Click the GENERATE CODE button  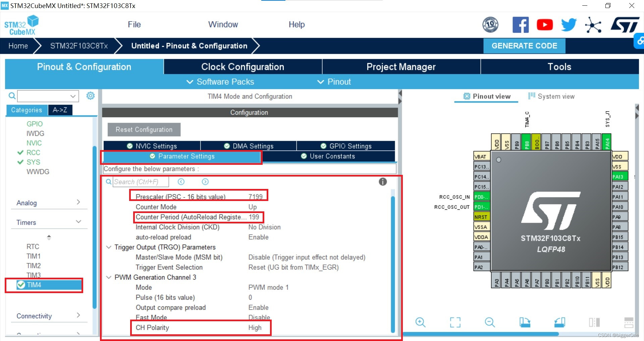coord(524,46)
